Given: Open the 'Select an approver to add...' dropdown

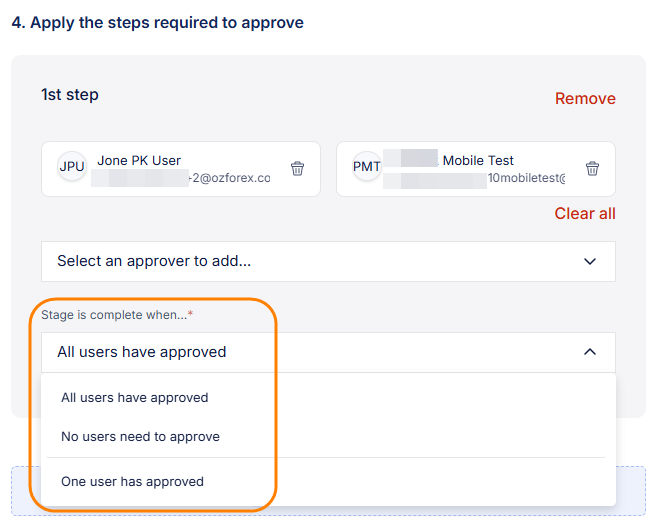Looking at the screenshot, I should [328, 261].
